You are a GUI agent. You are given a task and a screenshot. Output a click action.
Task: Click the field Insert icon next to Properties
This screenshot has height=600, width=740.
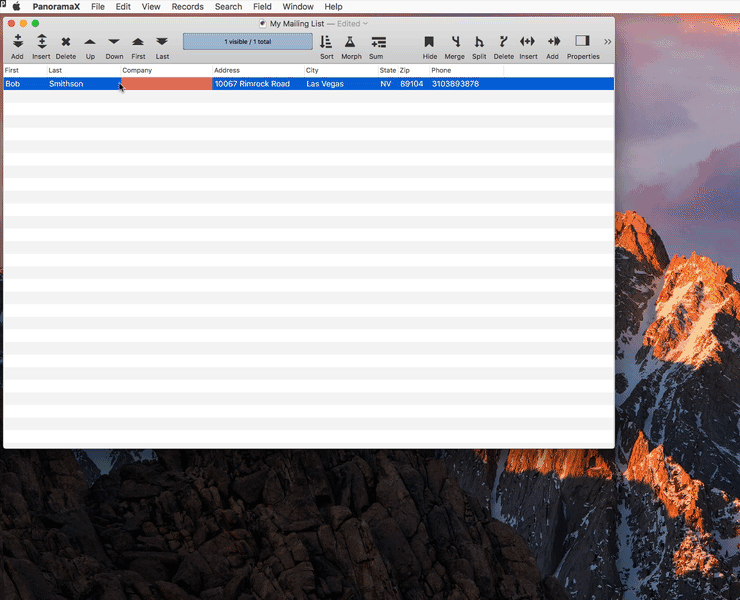point(528,42)
